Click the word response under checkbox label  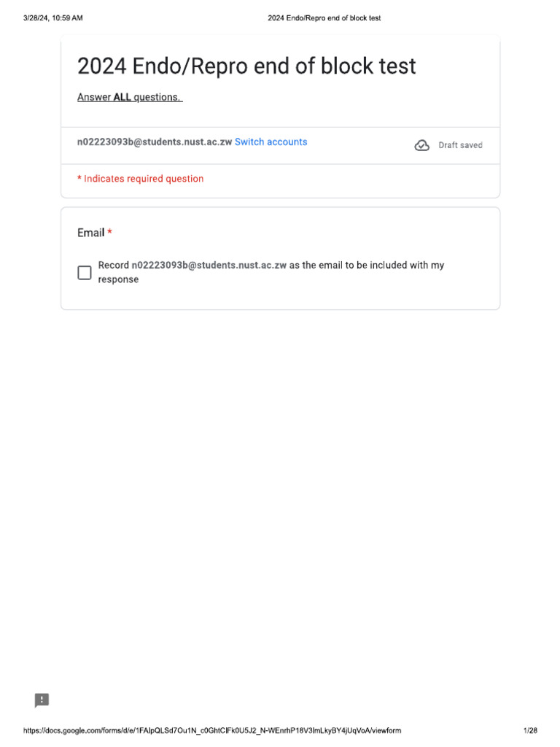coord(118,279)
